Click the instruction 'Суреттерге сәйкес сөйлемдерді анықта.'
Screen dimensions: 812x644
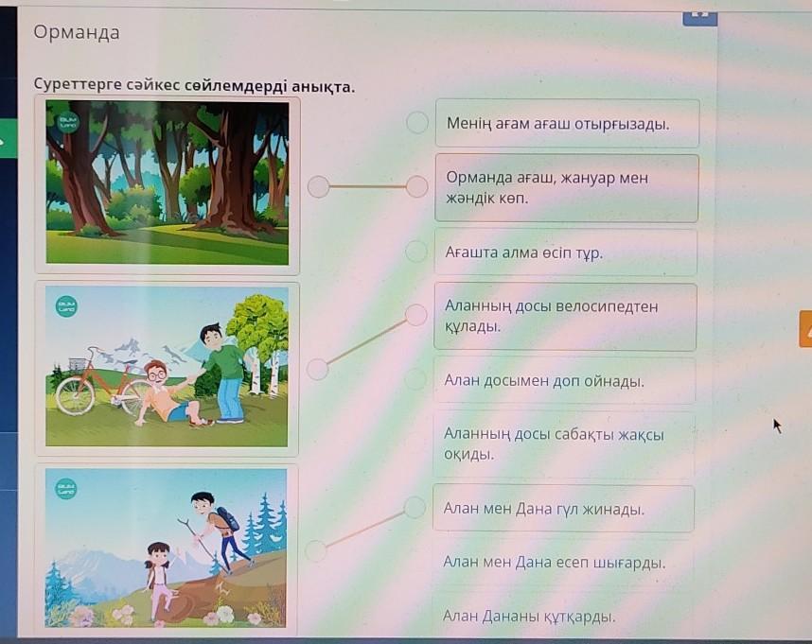pyautogui.click(x=194, y=85)
